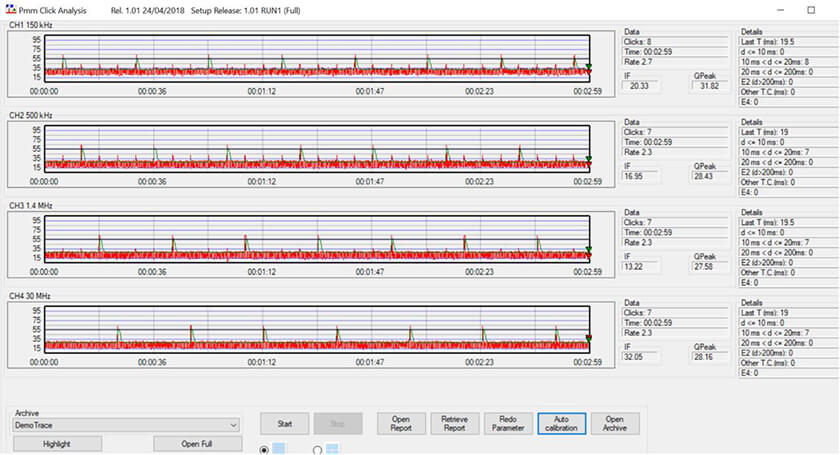Click the Open Archive button

coord(615,424)
